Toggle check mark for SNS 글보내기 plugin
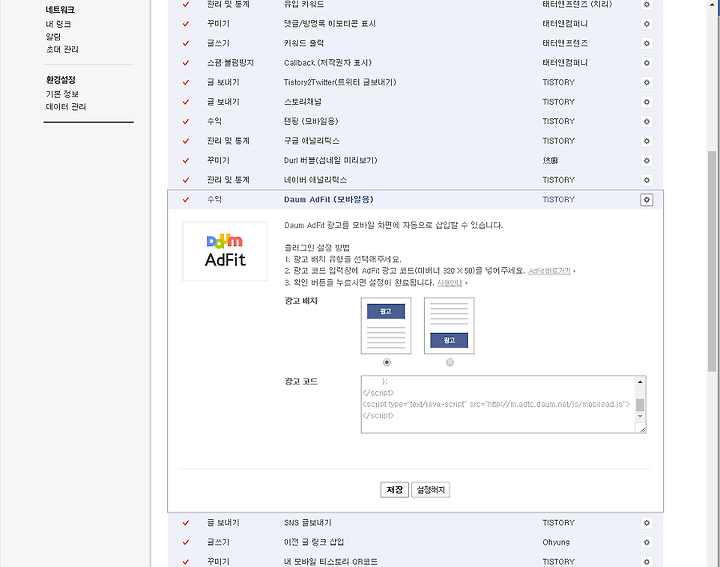 (186, 523)
